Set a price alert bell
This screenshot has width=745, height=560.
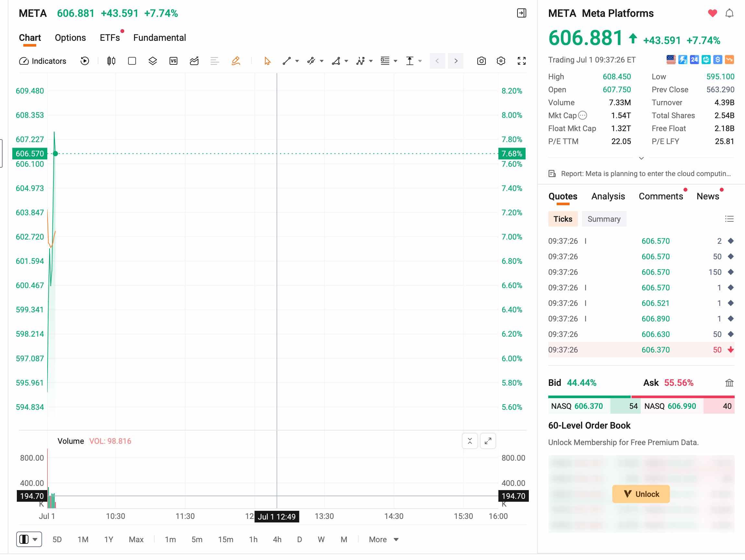click(x=729, y=13)
